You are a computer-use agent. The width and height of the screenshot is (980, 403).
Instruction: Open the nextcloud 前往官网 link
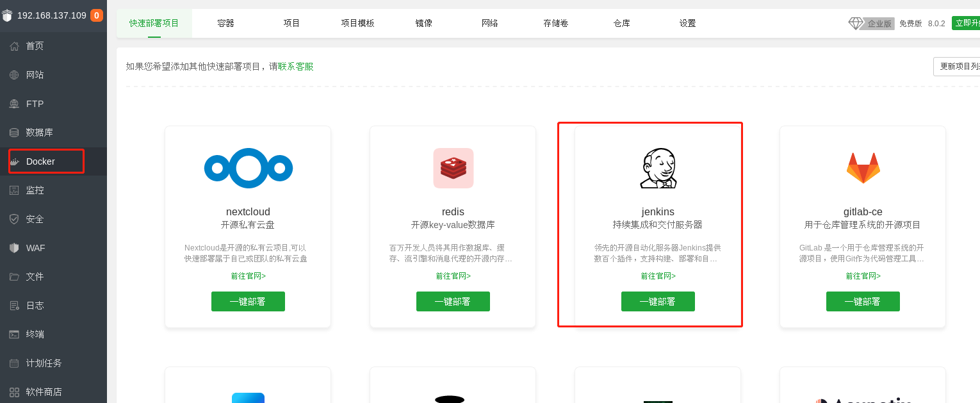pyautogui.click(x=249, y=276)
